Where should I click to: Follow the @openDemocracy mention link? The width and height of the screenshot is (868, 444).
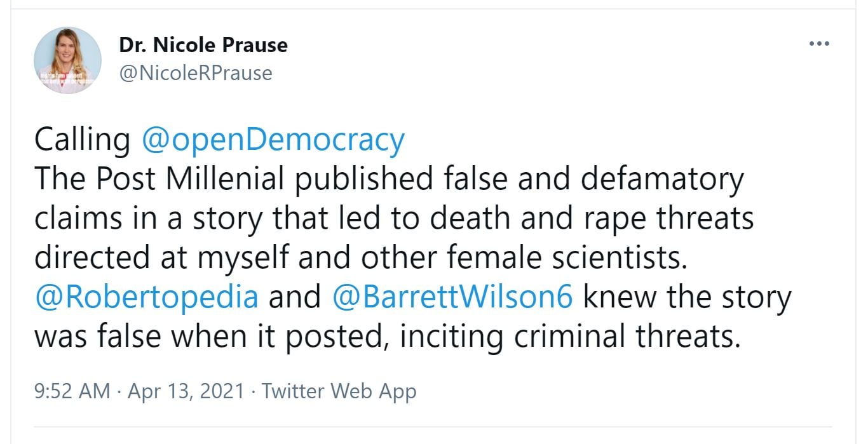(273, 140)
